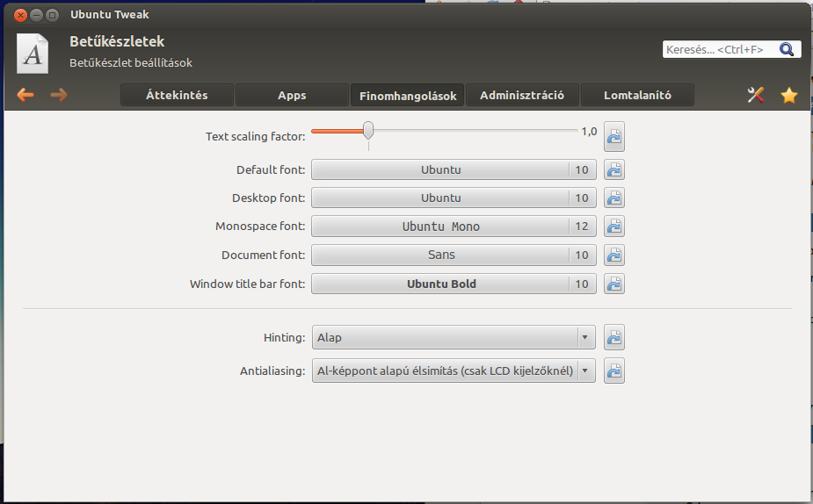Viewport: 813px width, 504px height.
Task: Close the Ubuntu Tweak window
Action: (20, 15)
